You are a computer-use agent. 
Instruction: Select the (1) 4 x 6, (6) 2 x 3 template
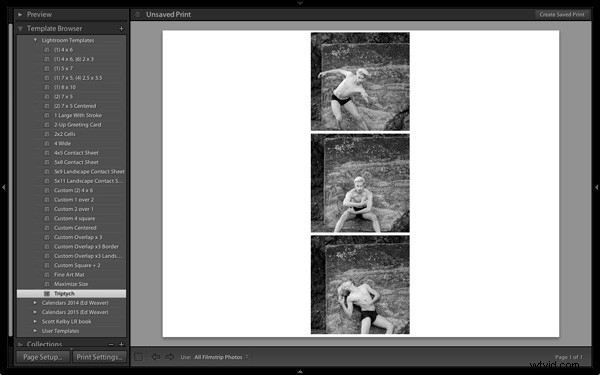[x=71, y=59]
